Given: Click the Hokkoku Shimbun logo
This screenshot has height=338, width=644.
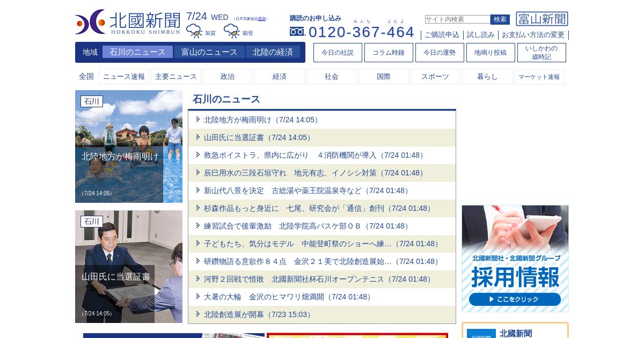Looking at the screenshot, I should [x=128, y=22].
